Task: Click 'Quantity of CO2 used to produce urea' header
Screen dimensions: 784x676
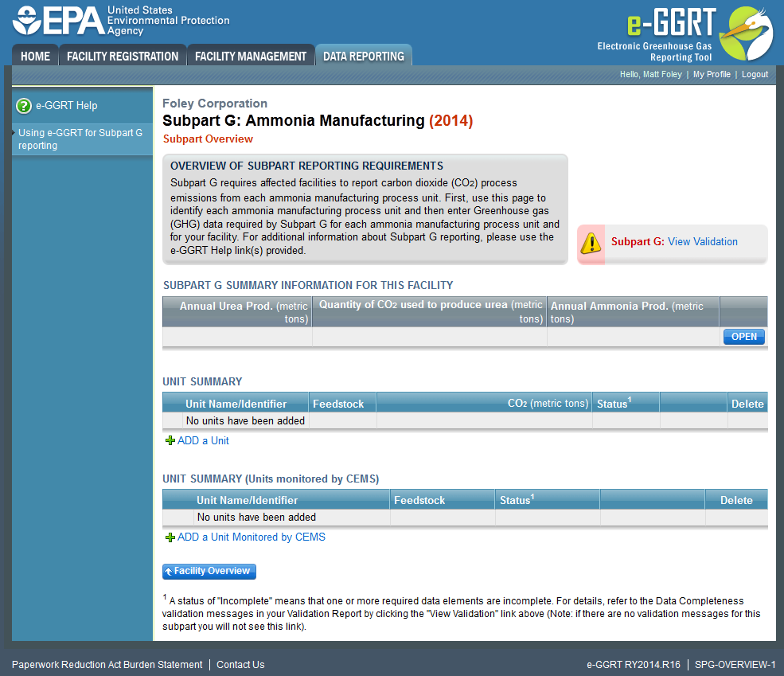Action: tap(430, 311)
